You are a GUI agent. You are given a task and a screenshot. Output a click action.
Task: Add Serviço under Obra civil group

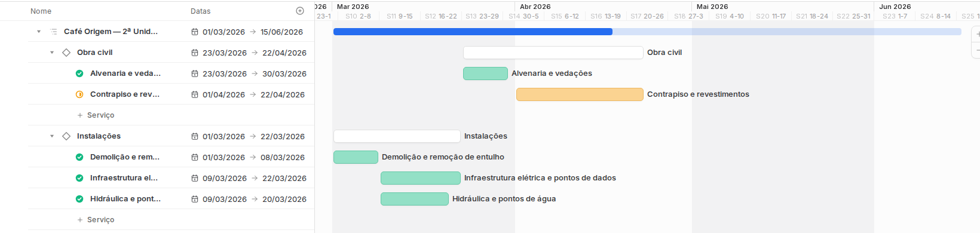[96, 115]
